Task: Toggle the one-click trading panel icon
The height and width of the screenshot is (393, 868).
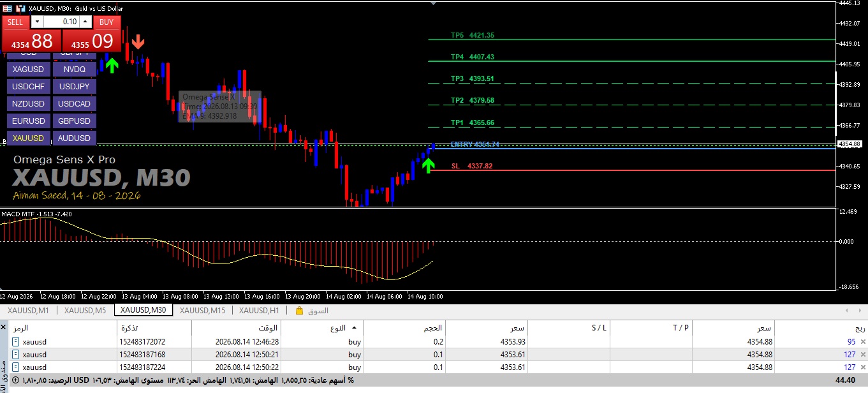Action: pyautogui.click(x=21, y=8)
